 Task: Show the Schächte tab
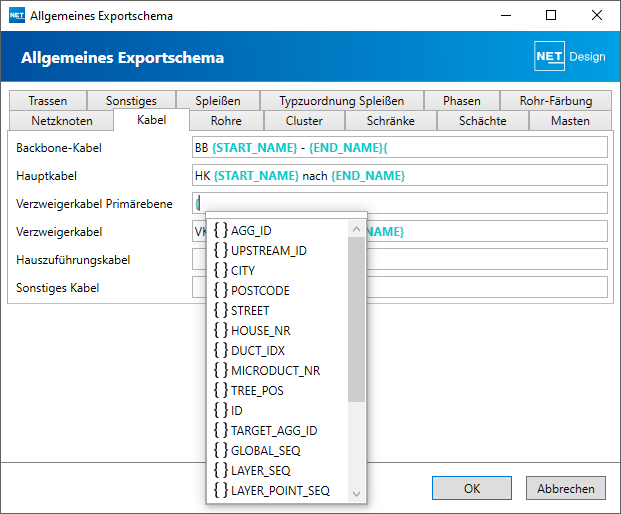tap(482, 121)
